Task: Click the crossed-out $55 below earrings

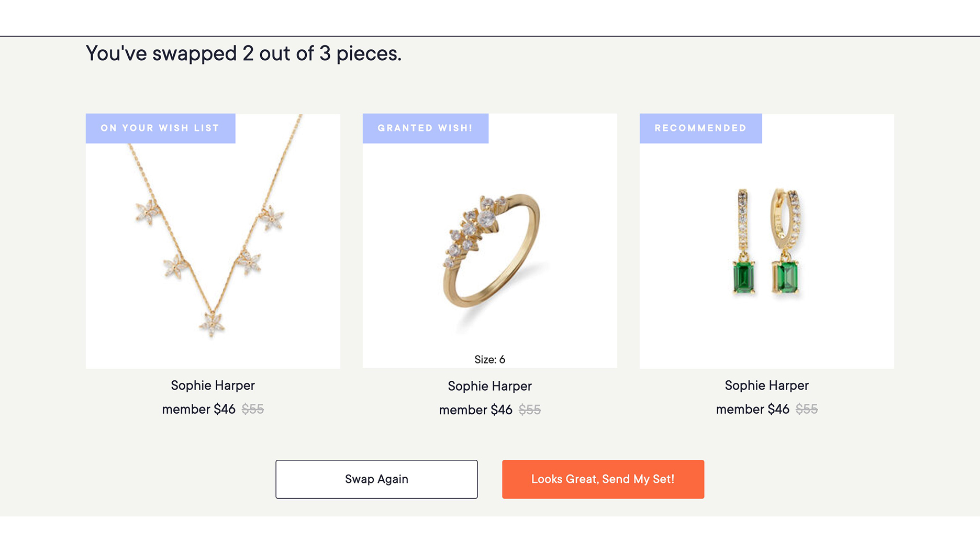Action: click(807, 409)
